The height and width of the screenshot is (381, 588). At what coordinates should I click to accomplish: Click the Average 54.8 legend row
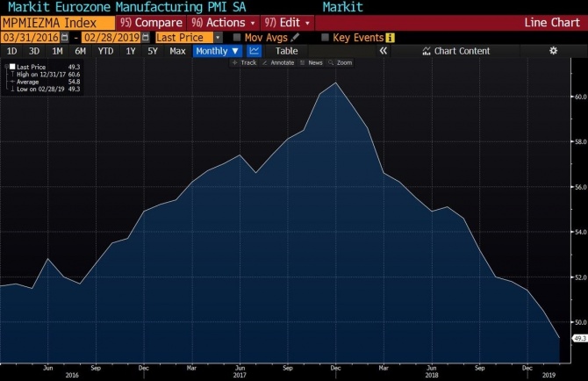[x=46, y=82]
